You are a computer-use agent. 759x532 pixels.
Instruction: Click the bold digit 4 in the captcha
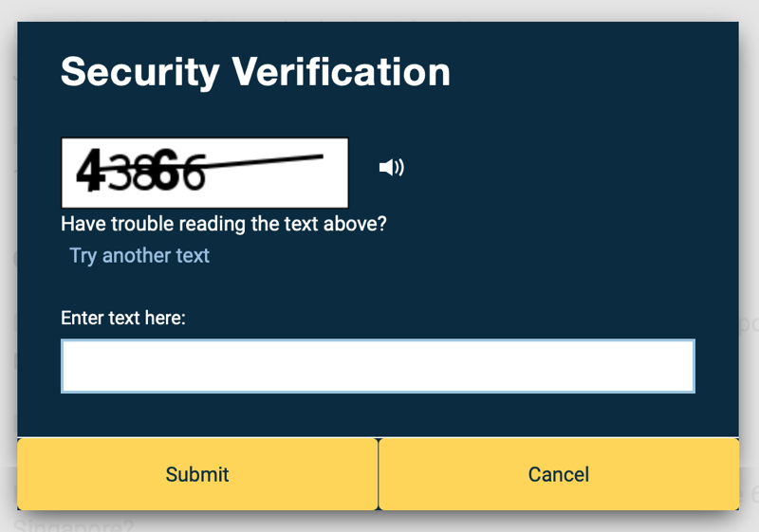click(91, 170)
